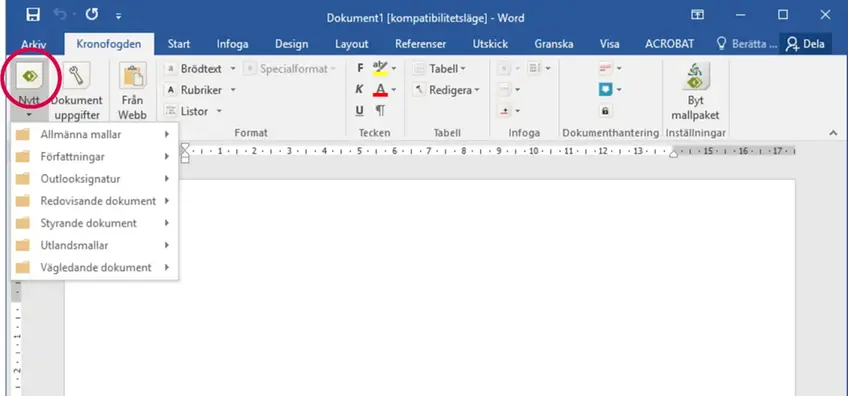The image size is (848, 396).
Task: Open the Redigera table dropdown
Action: pyautogui.click(x=477, y=90)
